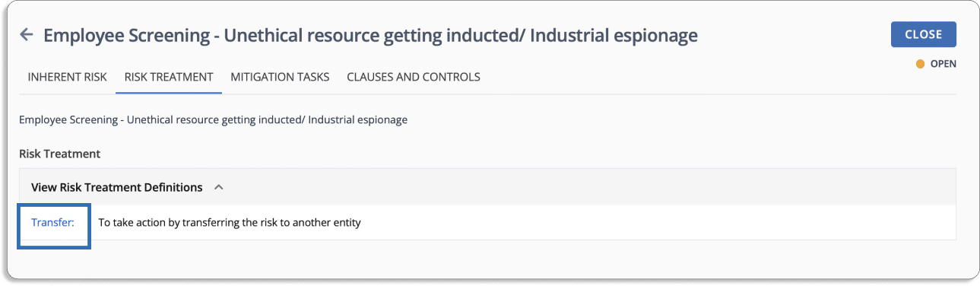Click the OPEN status label
Viewport: 980px width, 286px height.
(944, 65)
